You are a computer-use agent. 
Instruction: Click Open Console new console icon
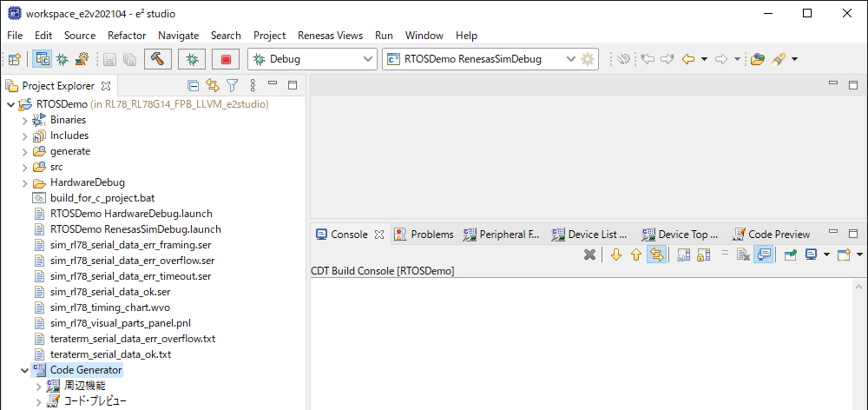pyautogui.click(x=844, y=255)
